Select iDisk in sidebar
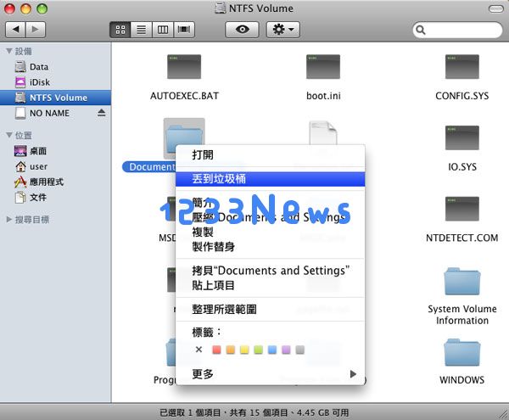This screenshot has height=420, width=509. click(x=55, y=82)
